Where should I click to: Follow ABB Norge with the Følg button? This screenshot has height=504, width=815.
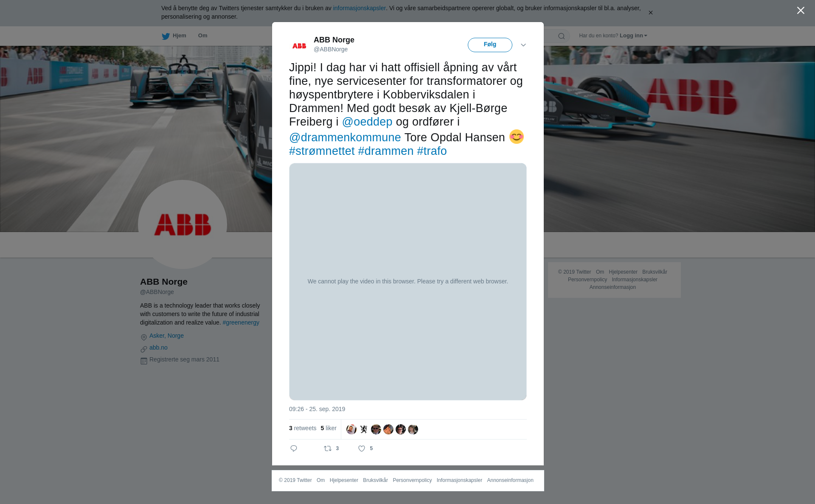tap(490, 45)
